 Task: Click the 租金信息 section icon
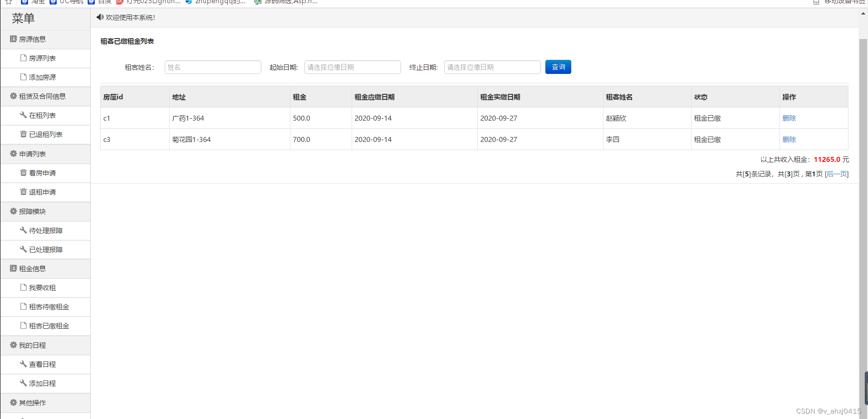pos(13,268)
